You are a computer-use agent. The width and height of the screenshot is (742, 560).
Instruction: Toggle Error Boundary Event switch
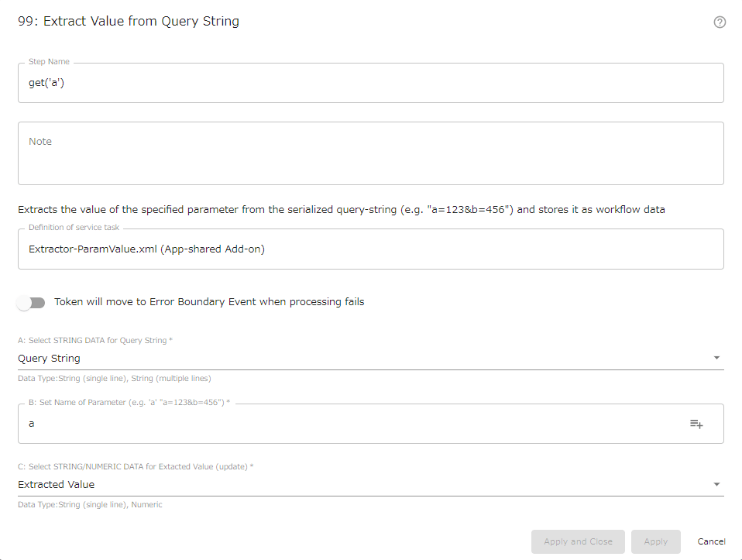click(31, 303)
